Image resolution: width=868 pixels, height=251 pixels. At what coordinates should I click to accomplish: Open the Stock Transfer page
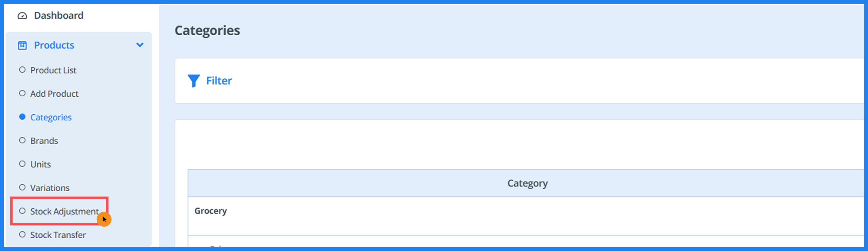pos(58,235)
